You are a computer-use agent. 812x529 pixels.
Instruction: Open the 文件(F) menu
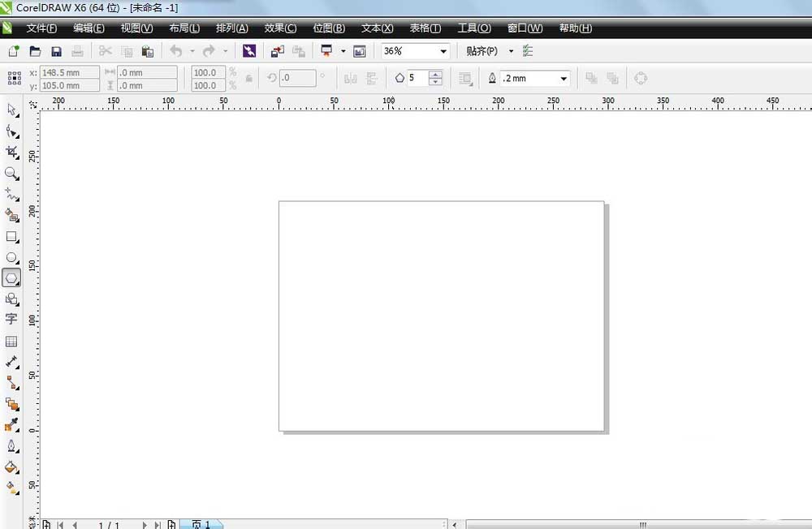click(x=41, y=28)
